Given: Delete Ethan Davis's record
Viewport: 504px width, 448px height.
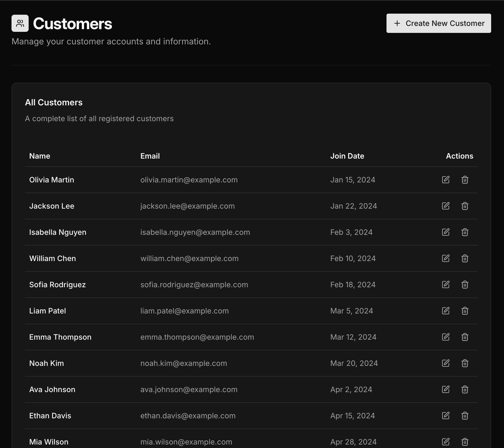Looking at the screenshot, I should coord(465,416).
